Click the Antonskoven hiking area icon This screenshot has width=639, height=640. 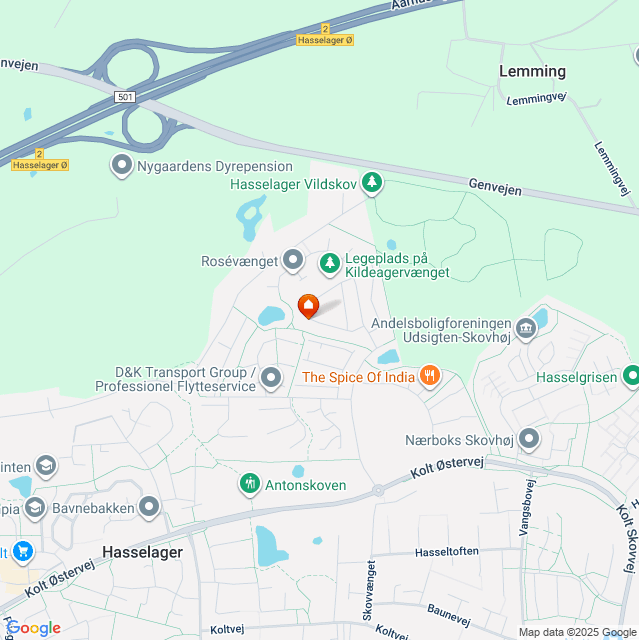coord(250,484)
